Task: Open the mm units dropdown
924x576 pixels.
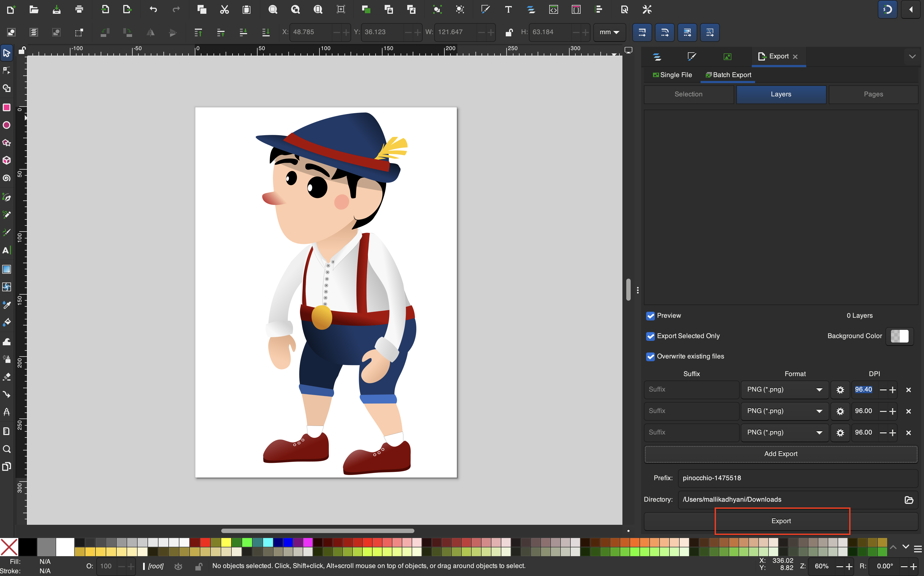Action: tap(609, 32)
